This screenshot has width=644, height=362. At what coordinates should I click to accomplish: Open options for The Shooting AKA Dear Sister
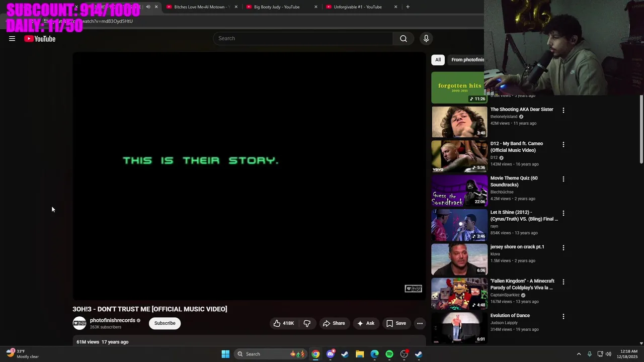pyautogui.click(x=563, y=110)
